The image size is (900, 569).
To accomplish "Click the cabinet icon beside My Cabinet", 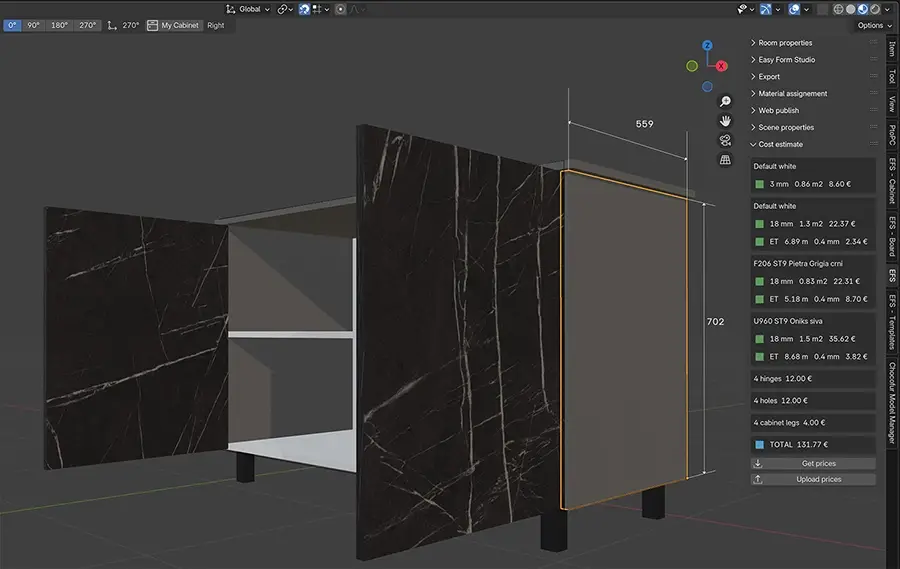I will tap(152, 25).
